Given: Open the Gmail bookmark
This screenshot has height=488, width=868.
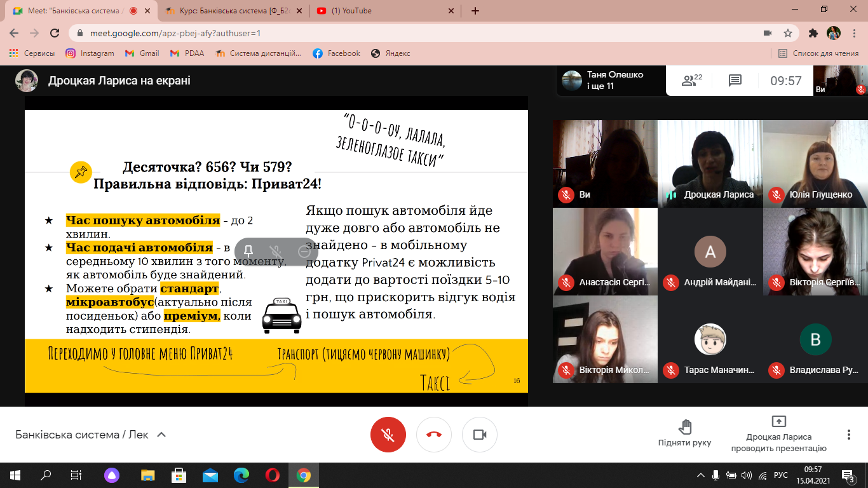Looking at the screenshot, I should pos(142,53).
